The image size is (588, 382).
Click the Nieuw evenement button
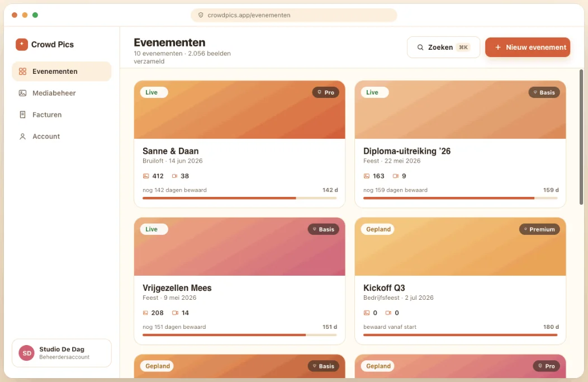pyautogui.click(x=528, y=48)
